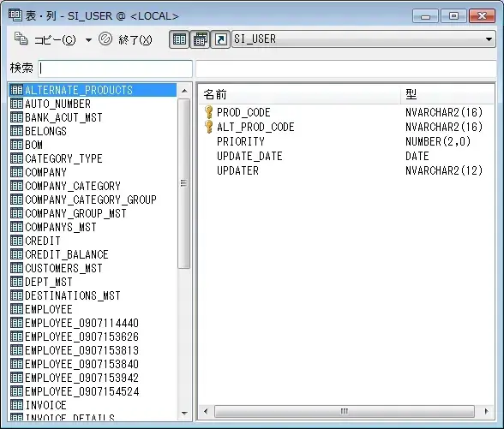Viewport: 504px width, 429px height.
Task: Select the COMPANYS_MST table icon
Action: [16, 227]
